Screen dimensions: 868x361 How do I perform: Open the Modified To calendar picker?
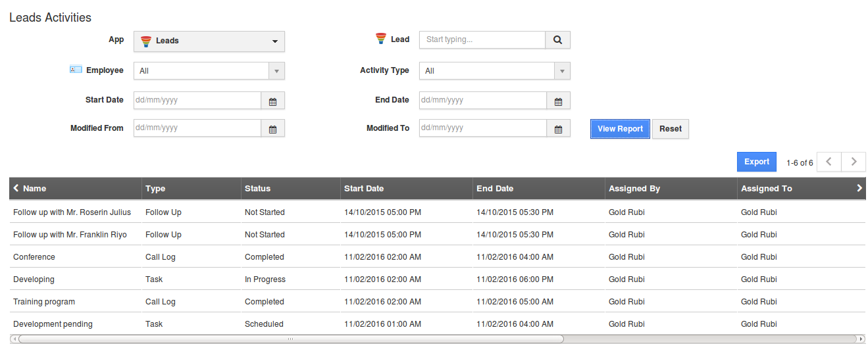[x=558, y=129]
